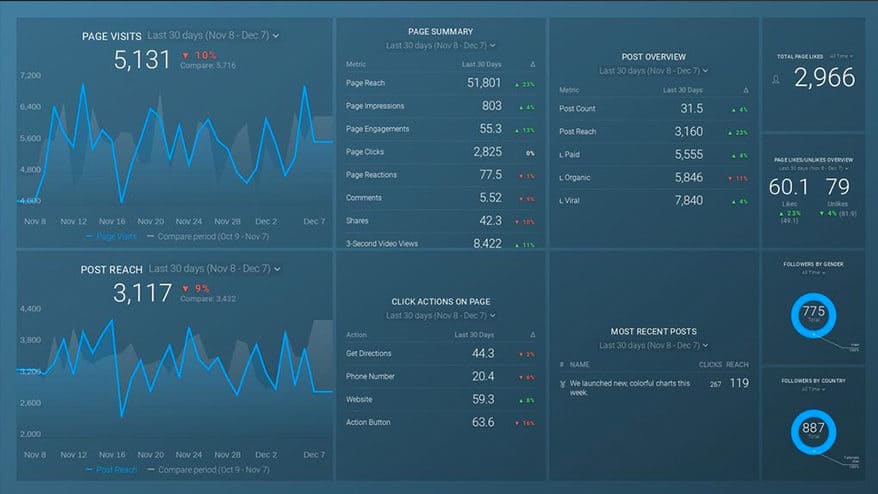Select the Comments metric row
Screen dimensions: 878x494
point(440,198)
